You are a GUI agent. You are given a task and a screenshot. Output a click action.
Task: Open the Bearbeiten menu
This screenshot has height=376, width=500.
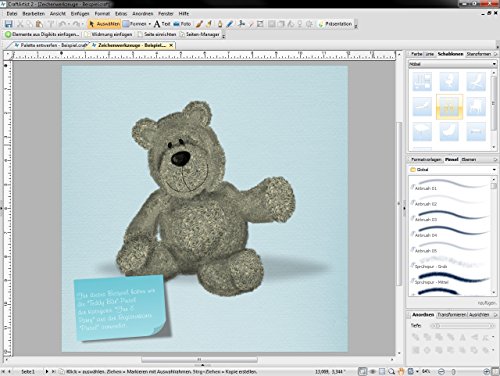34,14
